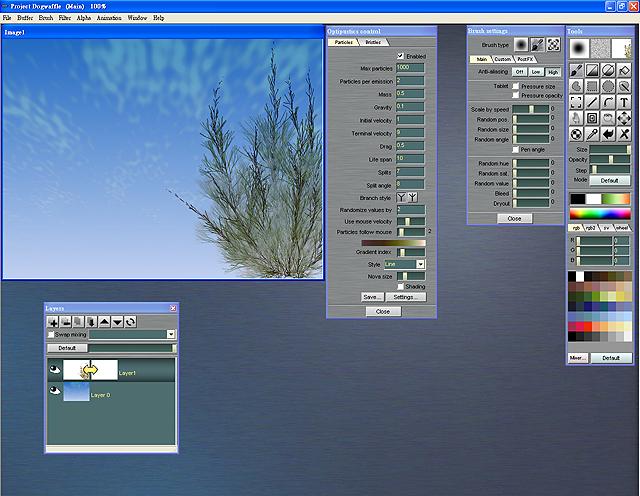Expand the Swap mixing mode dropdown
640x496 pixels.
(171, 334)
